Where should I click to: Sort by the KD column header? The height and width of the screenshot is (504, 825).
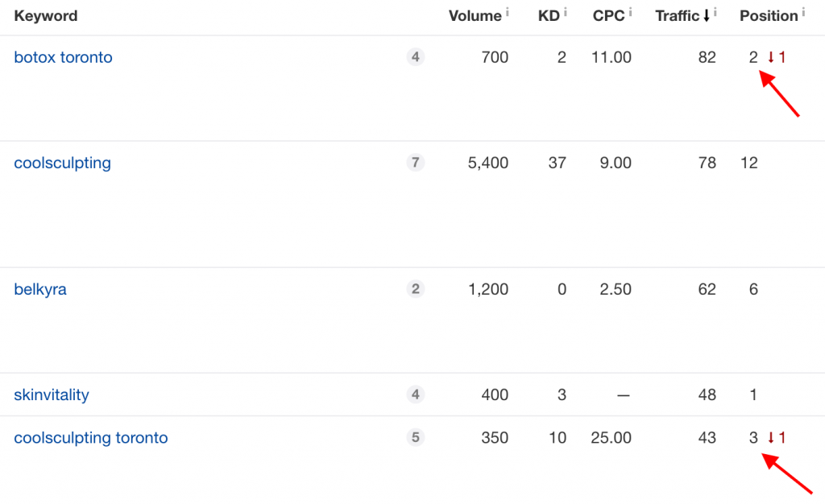(x=549, y=16)
